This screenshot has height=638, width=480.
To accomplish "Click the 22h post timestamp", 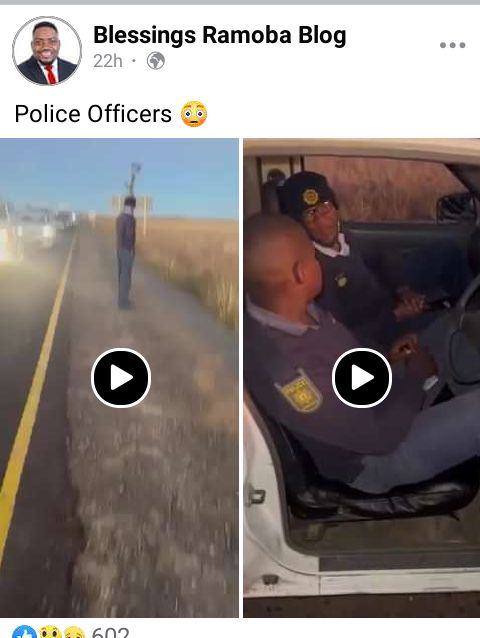I will (x=107, y=61).
